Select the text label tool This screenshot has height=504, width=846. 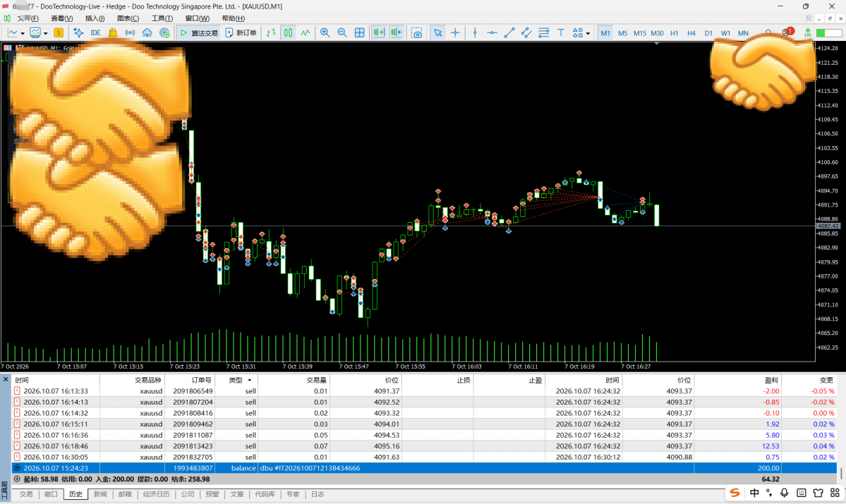click(560, 33)
